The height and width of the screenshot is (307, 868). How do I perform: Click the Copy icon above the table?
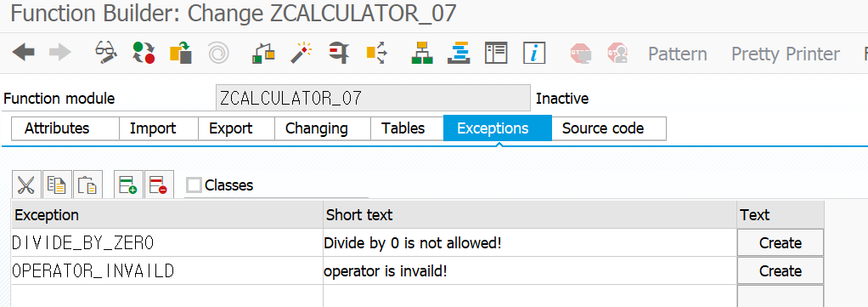[56, 185]
